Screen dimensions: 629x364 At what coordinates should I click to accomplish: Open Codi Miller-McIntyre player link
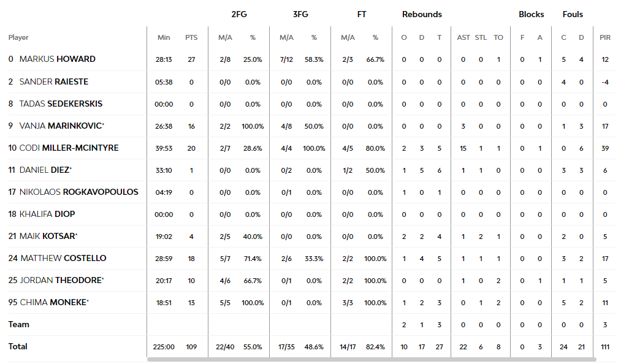[69, 148]
